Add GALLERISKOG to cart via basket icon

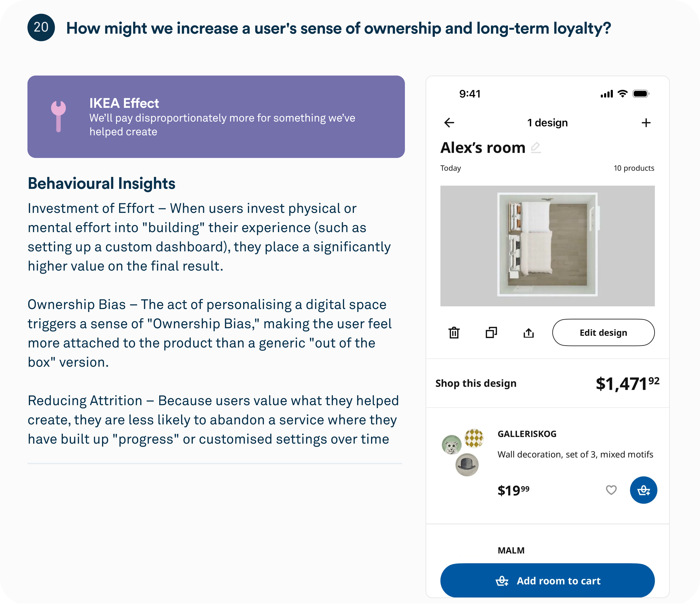click(x=643, y=490)
